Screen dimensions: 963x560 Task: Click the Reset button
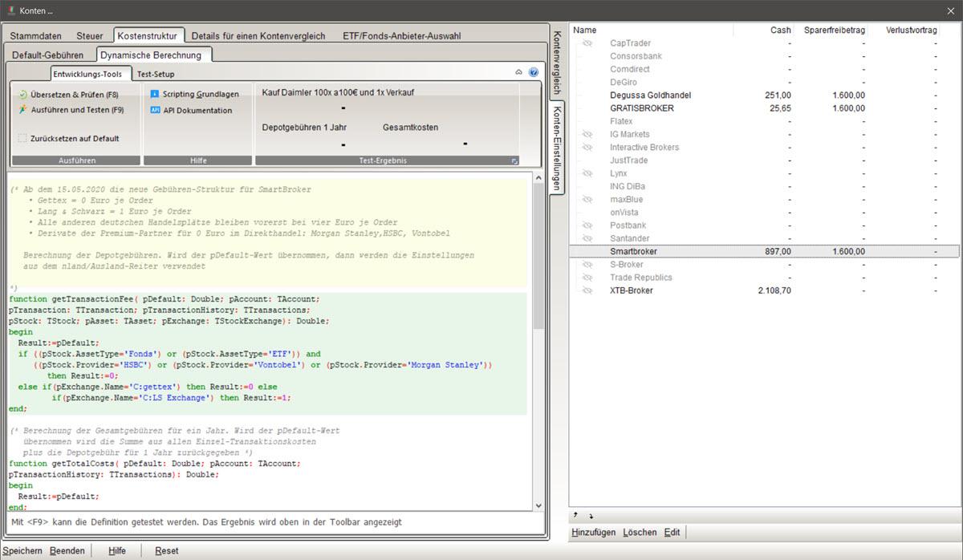167,551
